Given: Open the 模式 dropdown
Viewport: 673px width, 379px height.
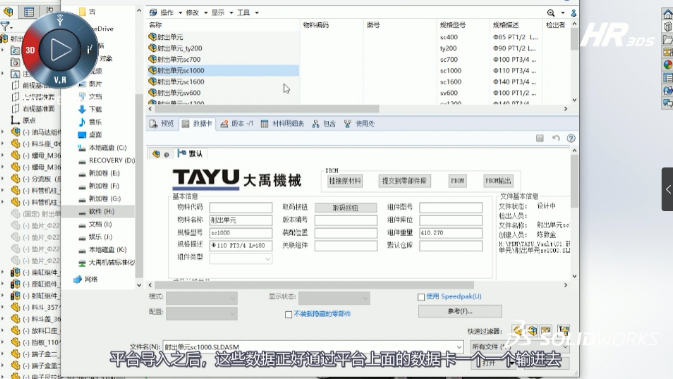Looking at the screenshot, I should pyautogui.click(x=202, y=298).
